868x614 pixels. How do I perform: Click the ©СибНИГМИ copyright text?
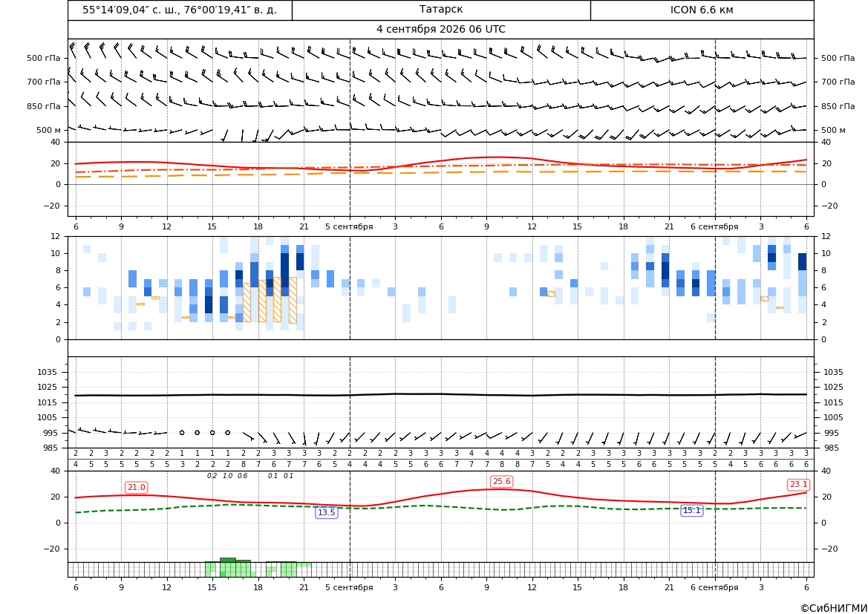[x=834, y=608]
